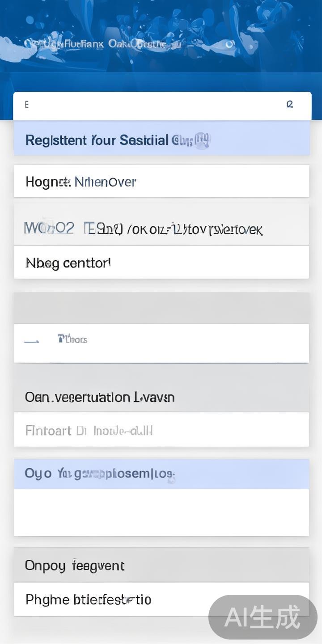Click the blurred title text in the banner
Screen dimensions: 322x644
point(103,44)
